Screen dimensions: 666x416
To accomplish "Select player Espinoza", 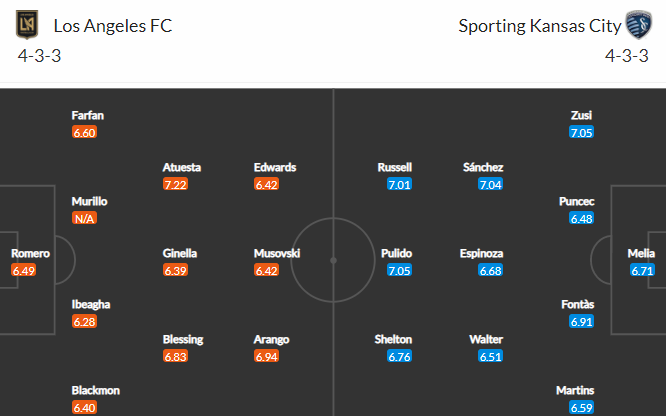I will coord(481,254).
